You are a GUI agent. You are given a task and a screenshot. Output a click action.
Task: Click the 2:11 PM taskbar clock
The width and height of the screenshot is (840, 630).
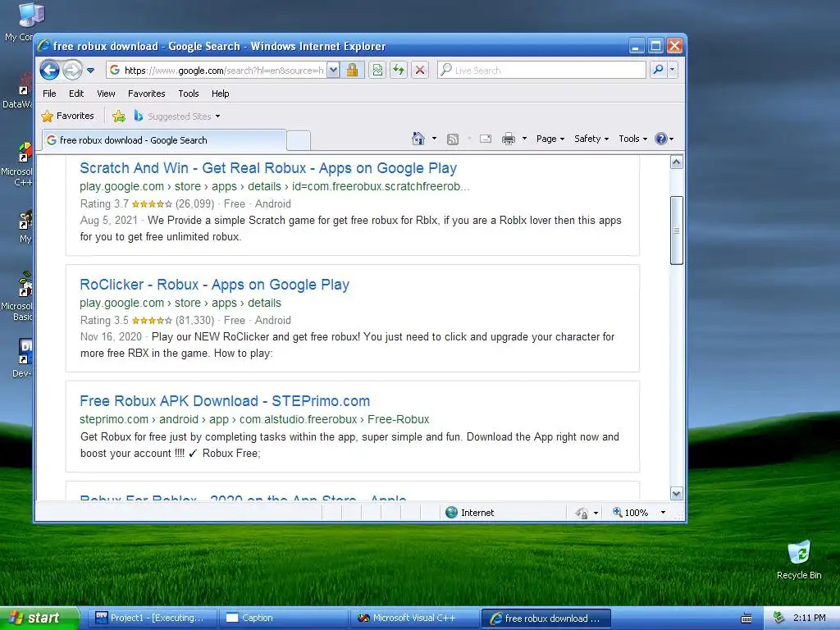[809, 618]
